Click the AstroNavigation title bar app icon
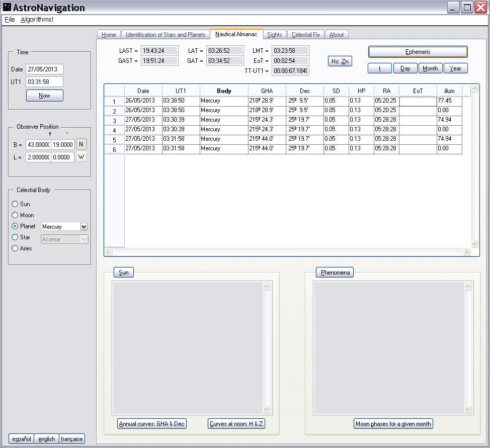This screenshot has width=490, height=448. click(7, 8)
